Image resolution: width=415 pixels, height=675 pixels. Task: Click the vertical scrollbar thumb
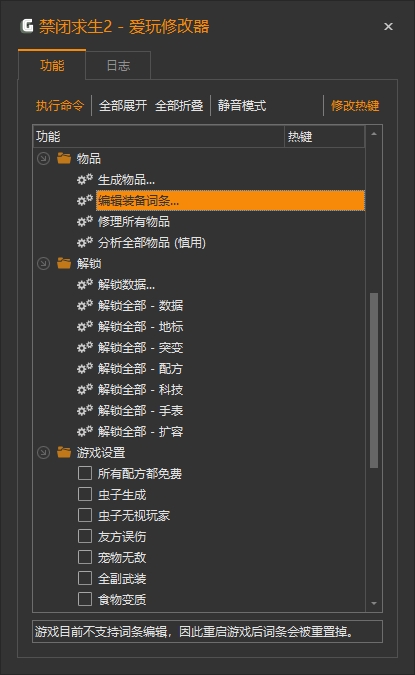pos(374,380)
